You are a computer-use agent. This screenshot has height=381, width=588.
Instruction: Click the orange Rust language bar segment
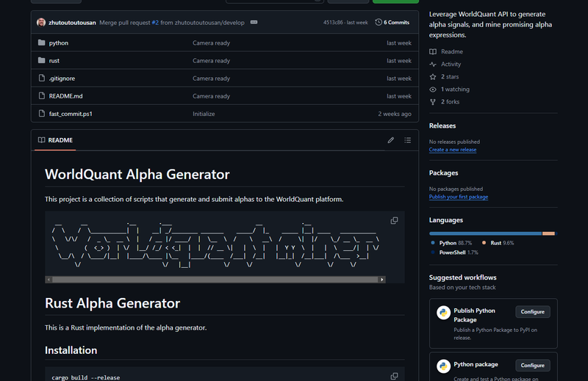pyautogui.click(x=548, y=233)
